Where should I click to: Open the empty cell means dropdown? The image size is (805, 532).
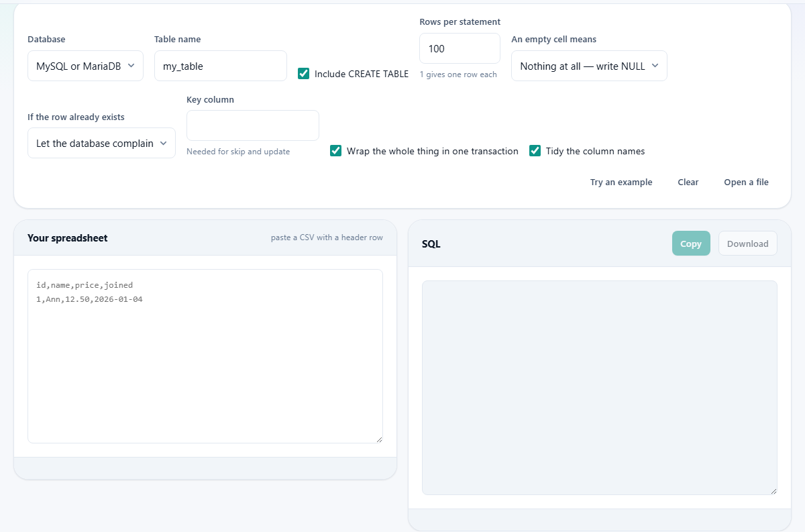pos(589,66)
